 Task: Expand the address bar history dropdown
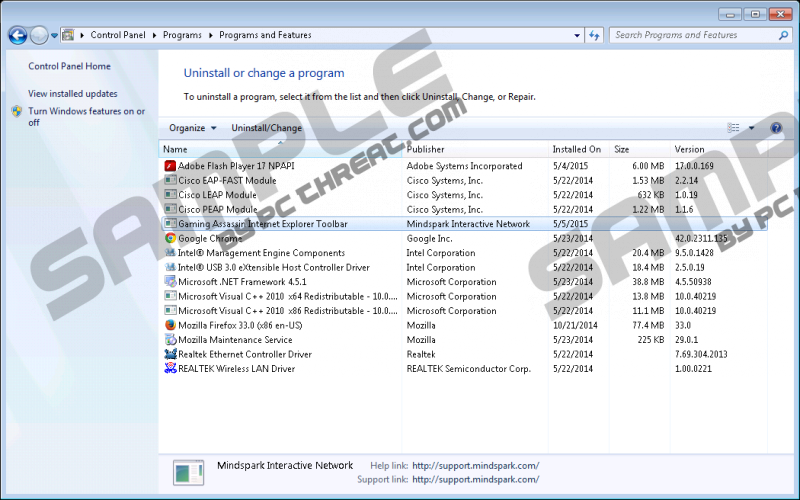577,35
